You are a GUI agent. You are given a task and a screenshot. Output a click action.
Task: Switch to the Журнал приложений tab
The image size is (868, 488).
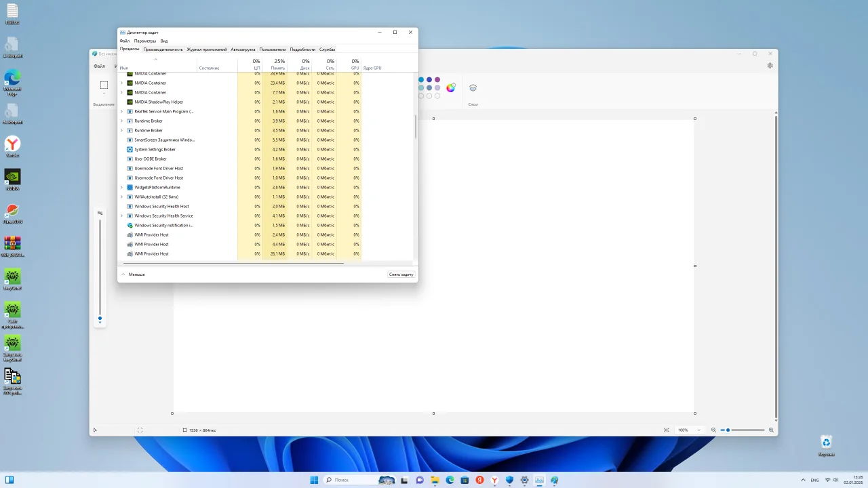point(207,49)
